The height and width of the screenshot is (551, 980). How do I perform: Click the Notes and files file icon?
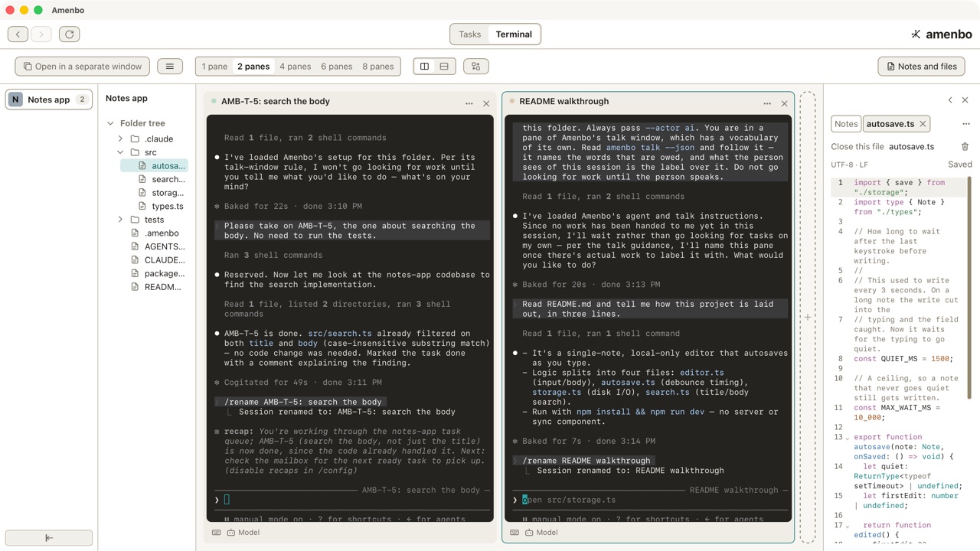click(890, 67)
